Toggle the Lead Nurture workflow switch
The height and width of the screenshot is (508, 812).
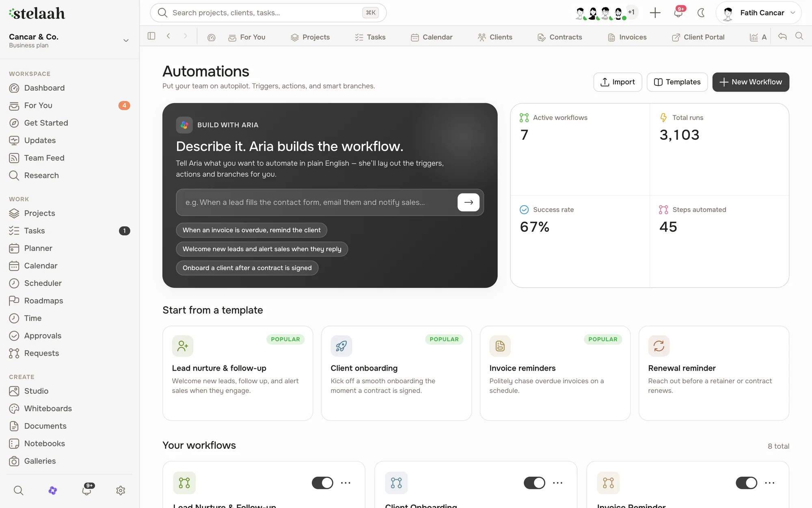tap(322, 483)
